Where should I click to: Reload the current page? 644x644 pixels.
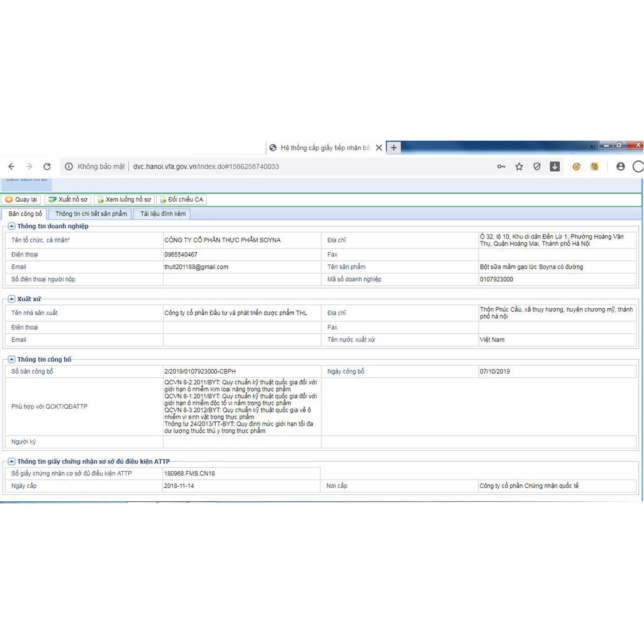(x=47, y=167)
